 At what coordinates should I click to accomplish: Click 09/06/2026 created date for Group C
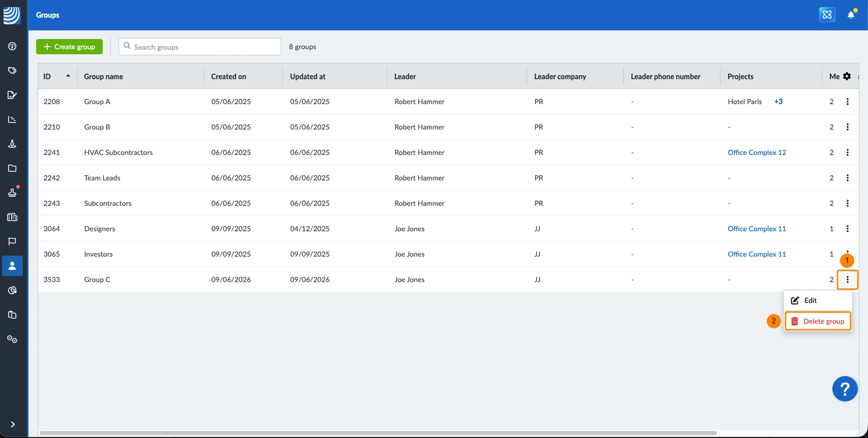pos(231,280)
